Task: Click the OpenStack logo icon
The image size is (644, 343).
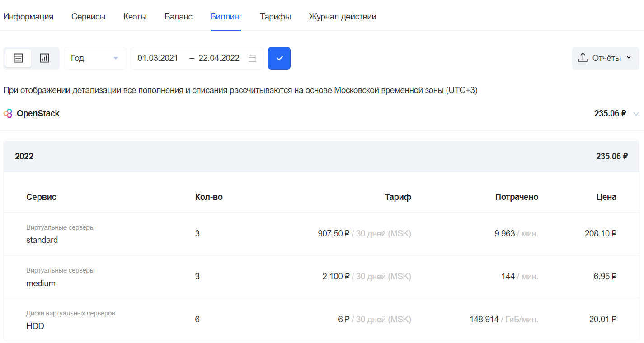Action: pyautogui.click(x=8, y=114)
